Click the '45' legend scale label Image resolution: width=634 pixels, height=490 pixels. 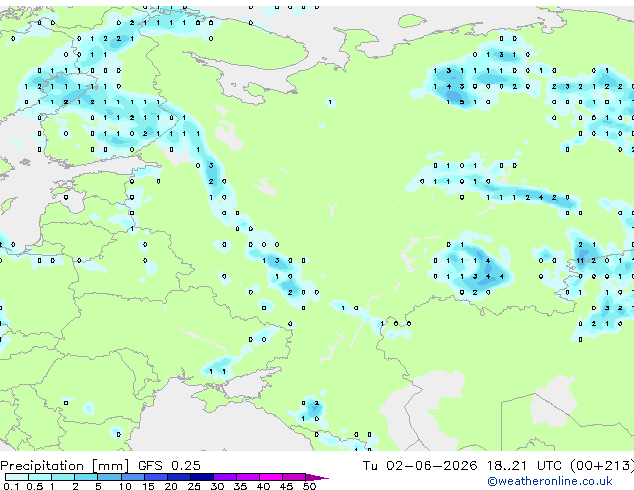pos(286,486)
